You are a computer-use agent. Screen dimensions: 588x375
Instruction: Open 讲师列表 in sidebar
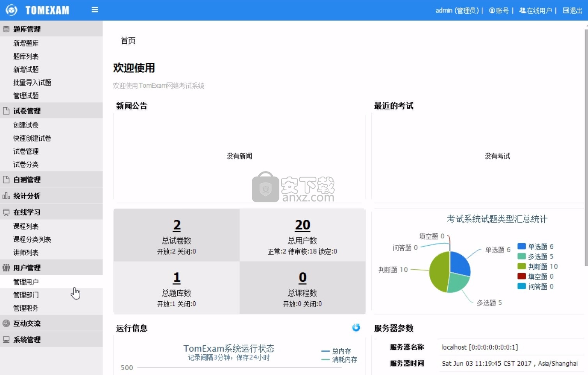26,253
